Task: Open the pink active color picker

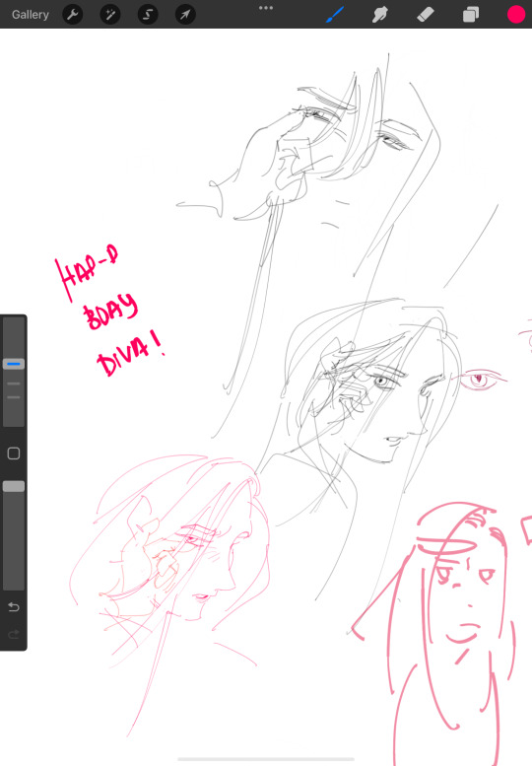Action: pyautogui.click(x=516, y=14)
